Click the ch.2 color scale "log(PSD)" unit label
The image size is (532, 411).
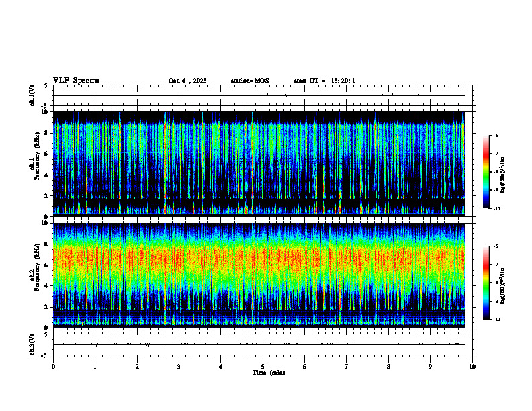point(503,285)
